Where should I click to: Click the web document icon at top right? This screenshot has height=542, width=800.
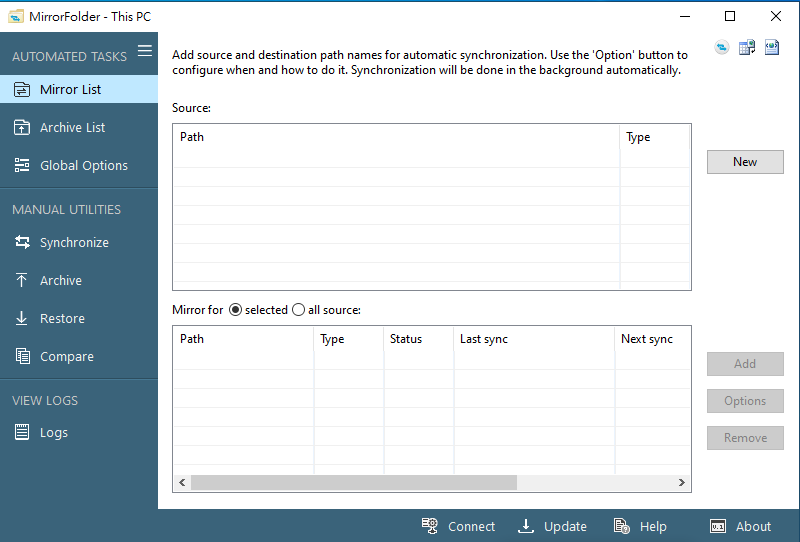pos(772,48)
